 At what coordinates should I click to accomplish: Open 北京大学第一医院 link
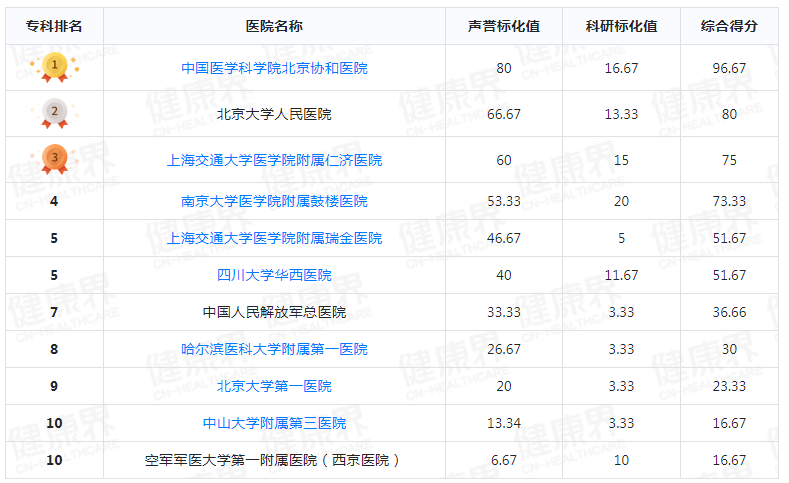click(274, 386)
